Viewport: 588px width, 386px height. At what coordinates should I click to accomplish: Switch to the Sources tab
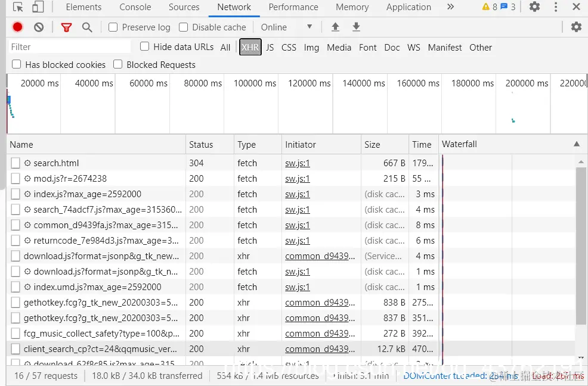tap(184, 7)
